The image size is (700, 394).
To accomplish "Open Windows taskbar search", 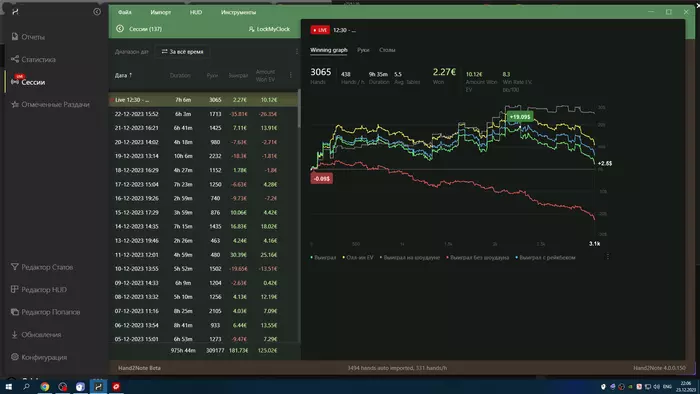I will 26,386.
